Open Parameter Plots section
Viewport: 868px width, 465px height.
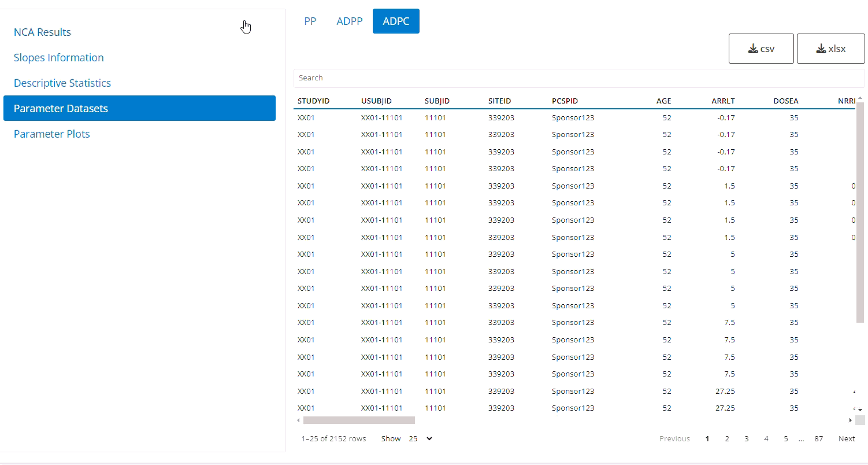tap(51, 134)
